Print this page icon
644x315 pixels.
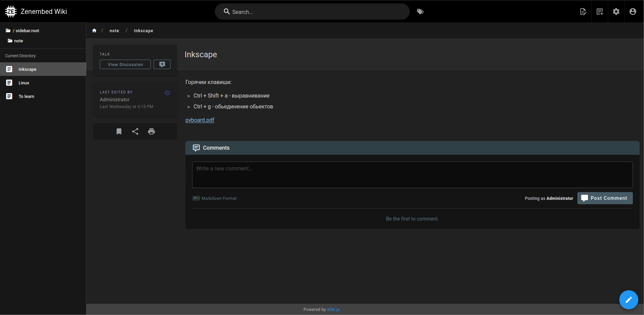point(152,131)
